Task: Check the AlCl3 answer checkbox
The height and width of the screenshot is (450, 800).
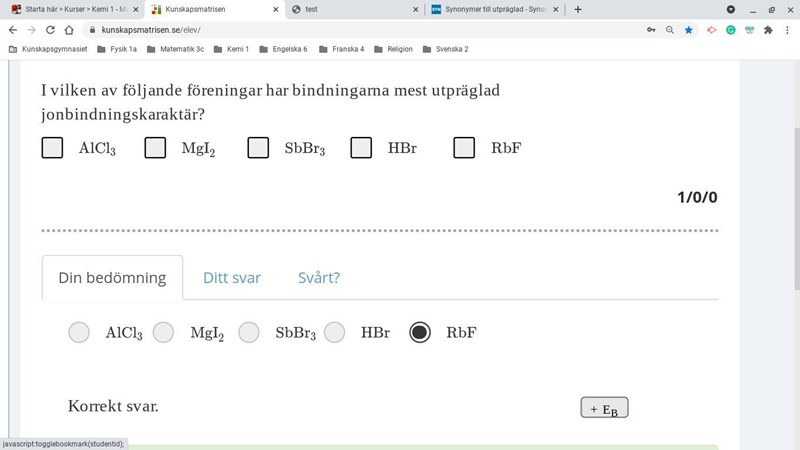Action: click(x=52, y=148)
